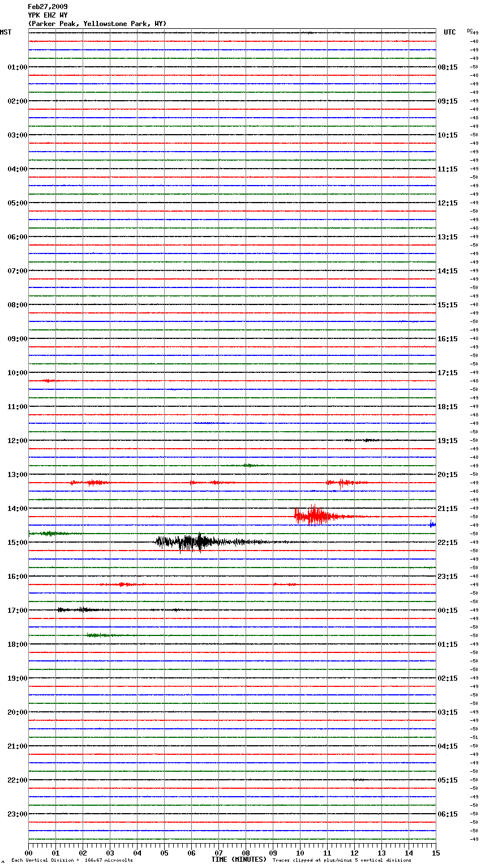Select the 03:00 MST time label

coord(18,135)
